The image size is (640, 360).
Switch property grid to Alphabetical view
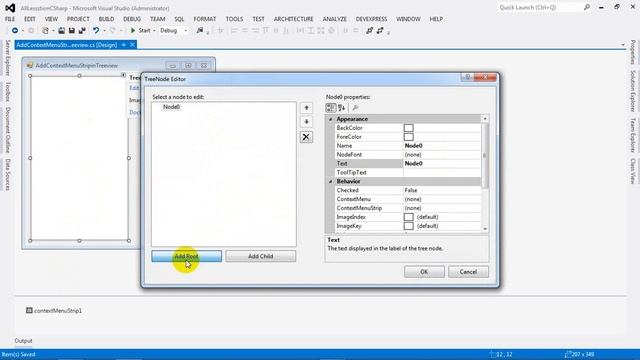click(x=342, y=108)
